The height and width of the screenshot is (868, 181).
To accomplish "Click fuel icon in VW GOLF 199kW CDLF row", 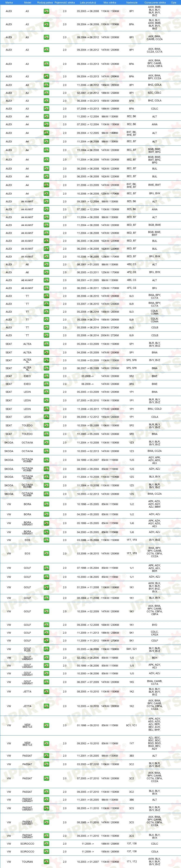I will click(46, 641).
